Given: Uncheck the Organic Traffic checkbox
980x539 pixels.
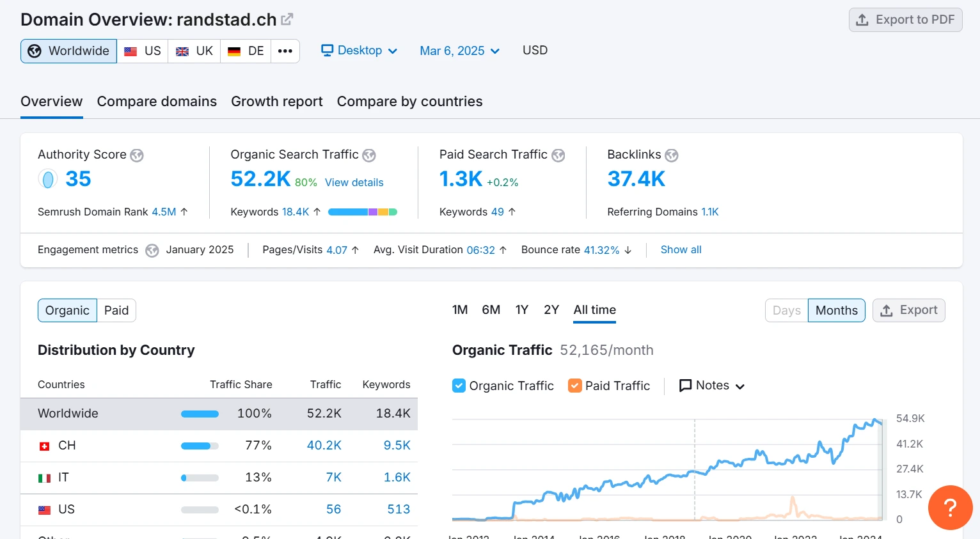Looking at the screenshot, I should point(459,386).
